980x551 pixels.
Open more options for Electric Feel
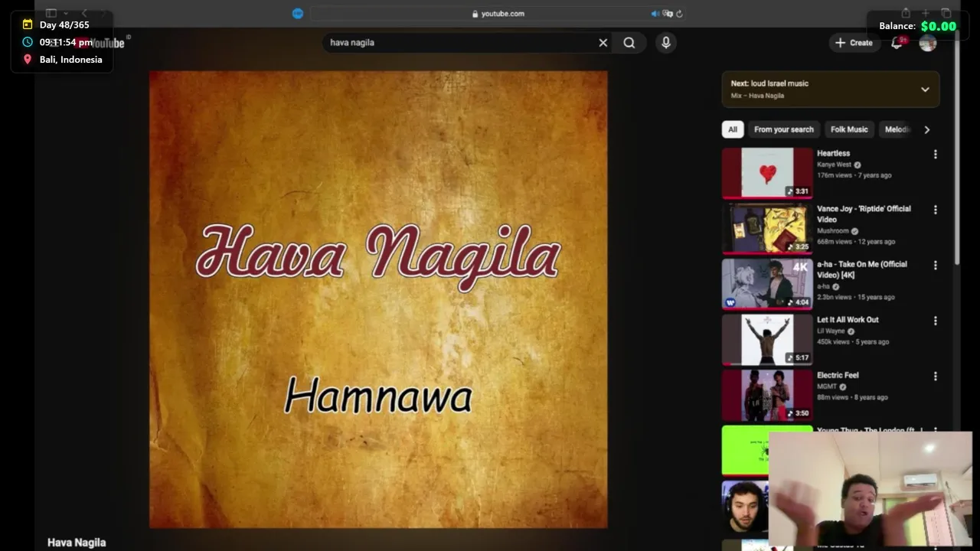pos(935,377)
